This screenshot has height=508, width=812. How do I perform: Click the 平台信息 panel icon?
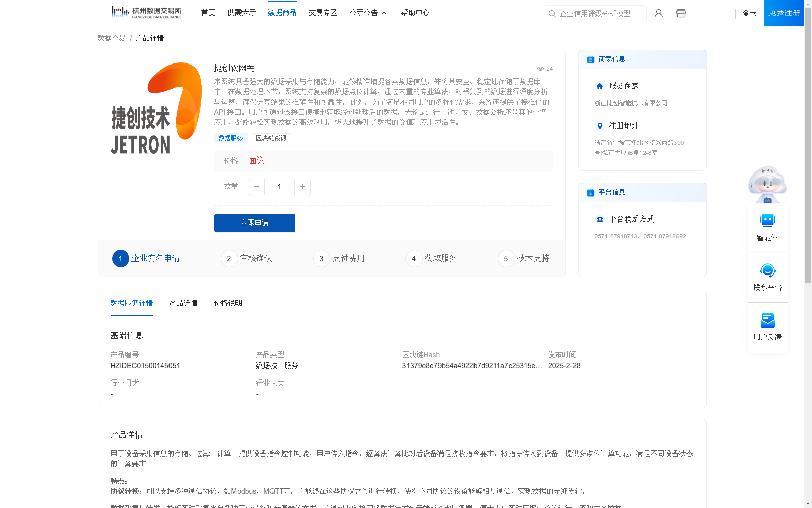pos(591,193)
